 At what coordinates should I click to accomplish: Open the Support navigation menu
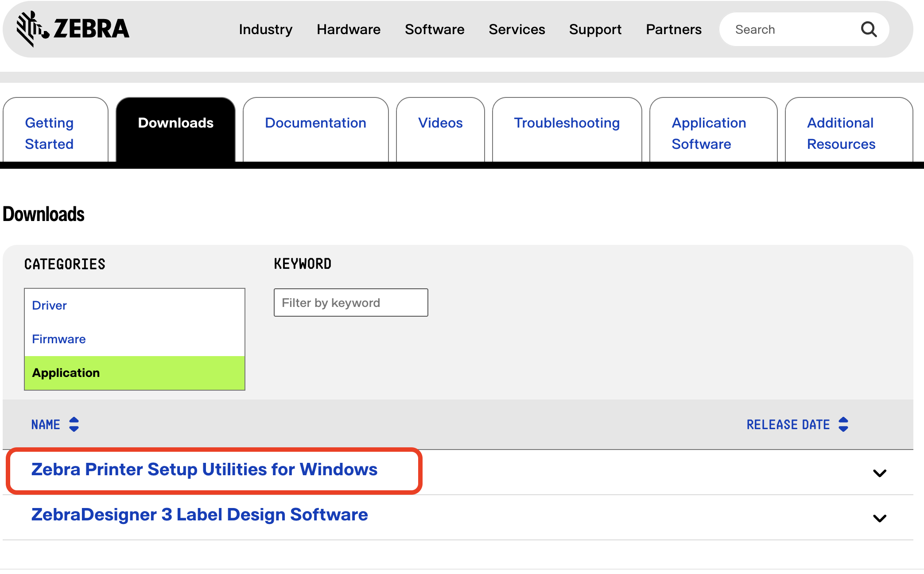pos(595,30)
